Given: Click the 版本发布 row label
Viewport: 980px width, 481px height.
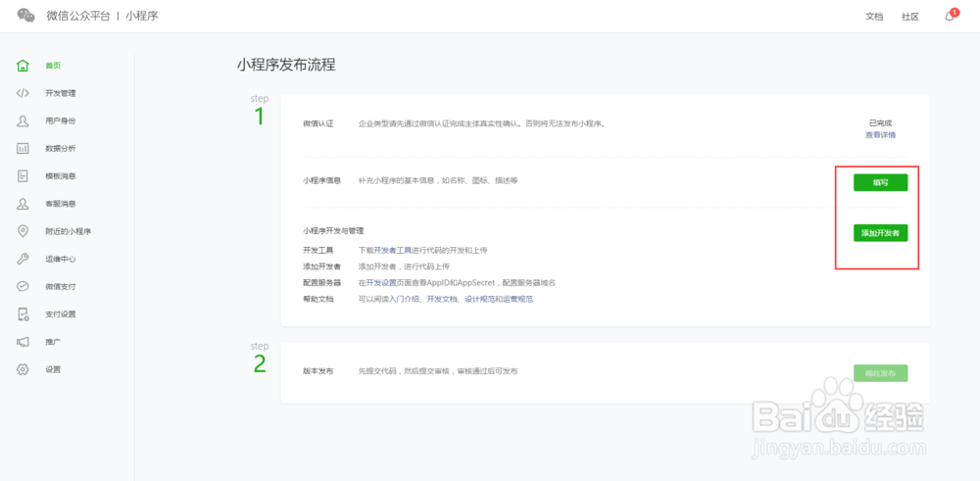Looking at the screenshot, I should pos(318,371).
